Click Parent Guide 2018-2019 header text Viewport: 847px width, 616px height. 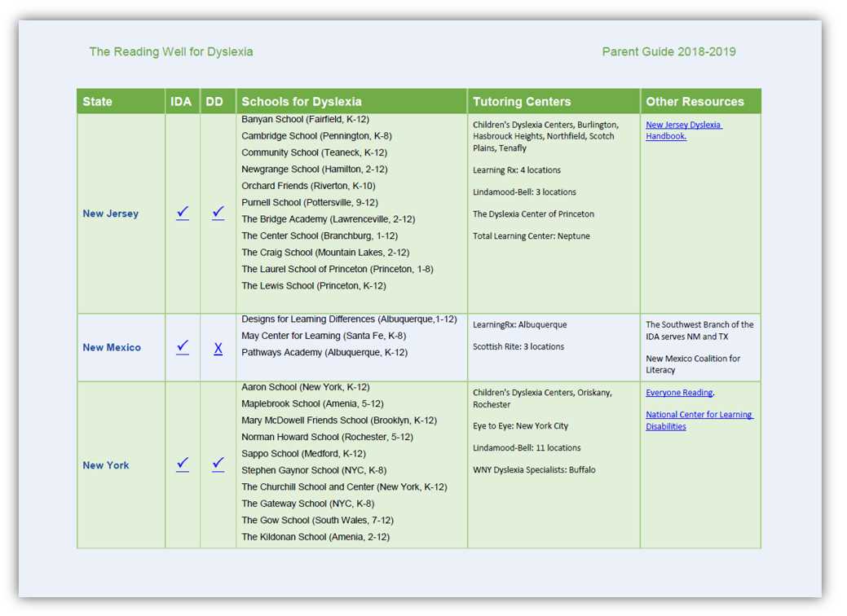pyautogui.click(x=668, y=52)
